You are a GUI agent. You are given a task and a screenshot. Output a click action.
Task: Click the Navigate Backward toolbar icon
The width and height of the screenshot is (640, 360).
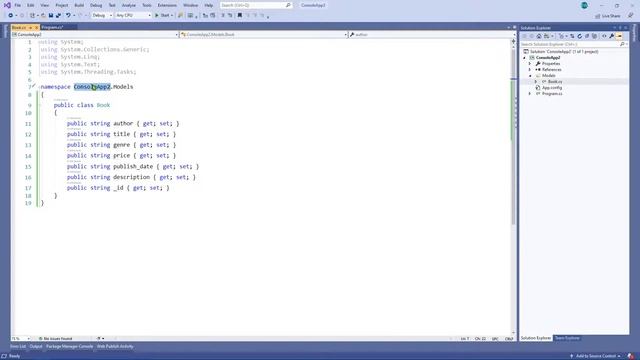click(11, 16)
